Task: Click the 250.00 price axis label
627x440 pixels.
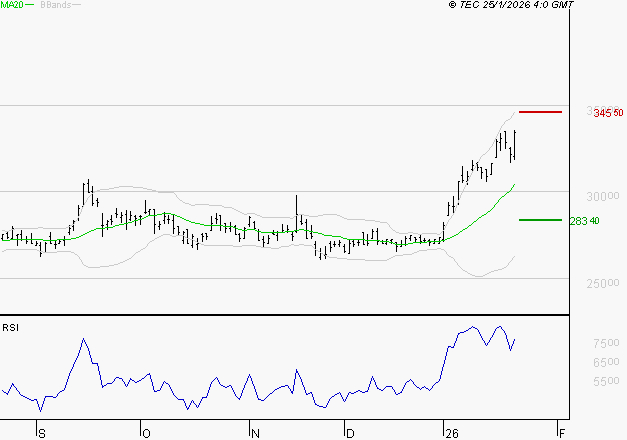Action: coord(603,284)
